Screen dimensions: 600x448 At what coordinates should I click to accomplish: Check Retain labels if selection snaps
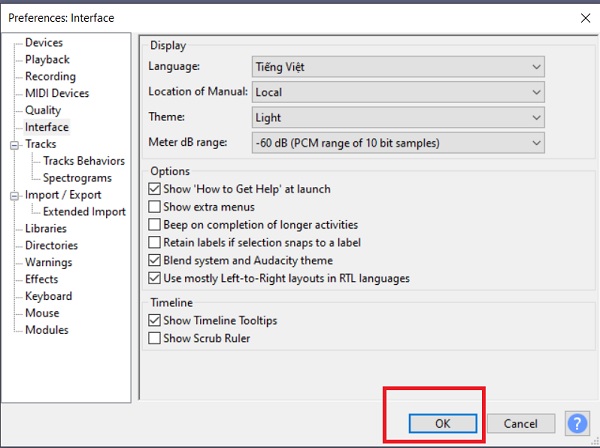click(154, 243)
